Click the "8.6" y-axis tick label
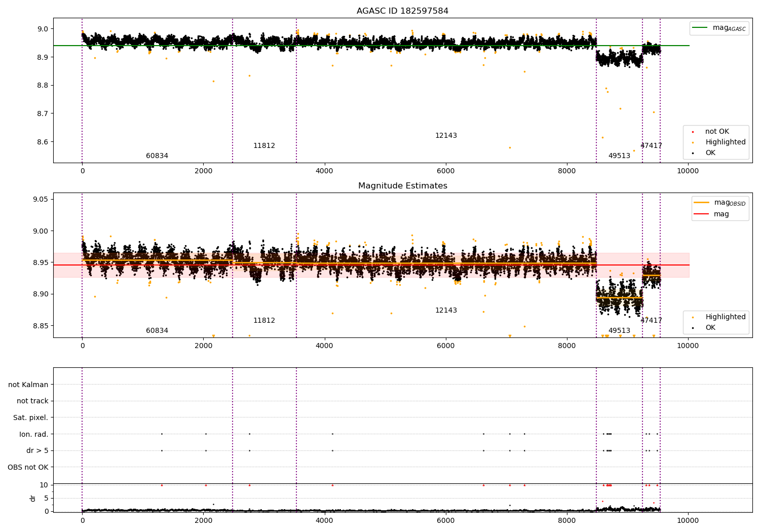Screen dimensions: 760x532 pos(43,142)
